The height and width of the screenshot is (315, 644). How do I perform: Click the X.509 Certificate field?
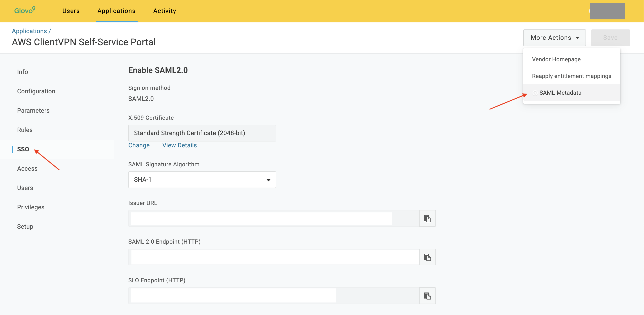202,133
